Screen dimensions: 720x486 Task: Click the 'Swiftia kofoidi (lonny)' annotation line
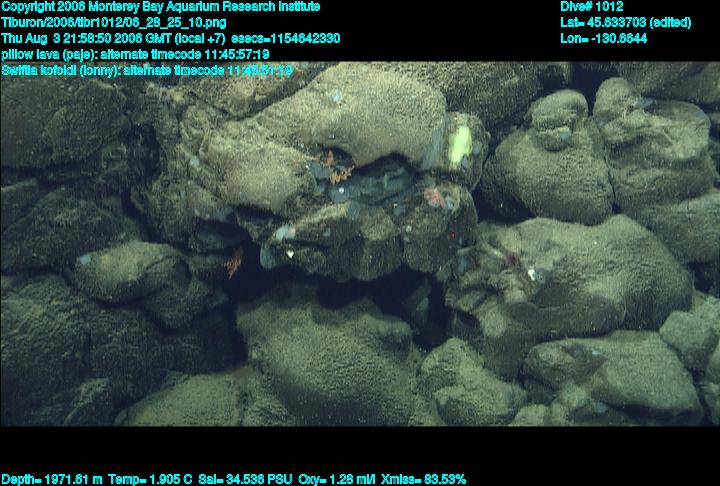[146, 70]
